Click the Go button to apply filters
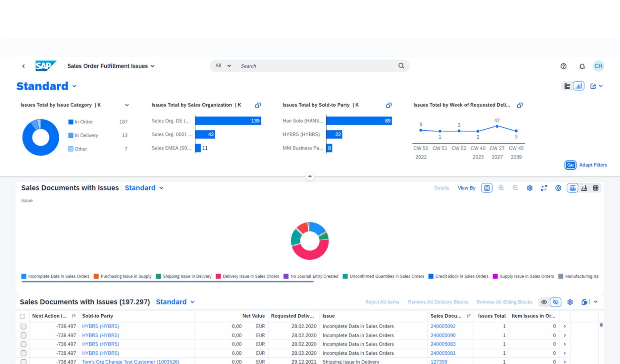Image resolution: width=620 pixels, height=364 pixels. (x=570, y=165)
